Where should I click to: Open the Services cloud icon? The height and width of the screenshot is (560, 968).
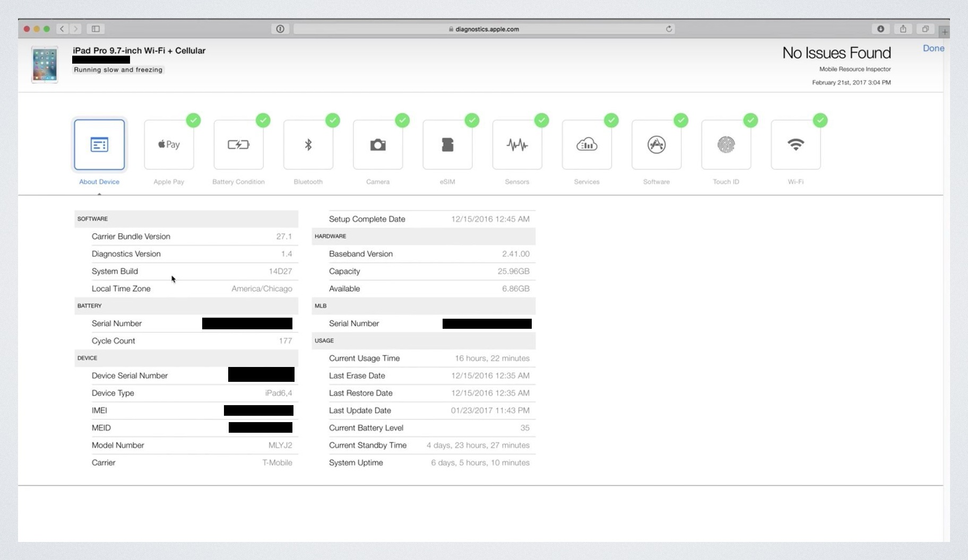point(587,144)
